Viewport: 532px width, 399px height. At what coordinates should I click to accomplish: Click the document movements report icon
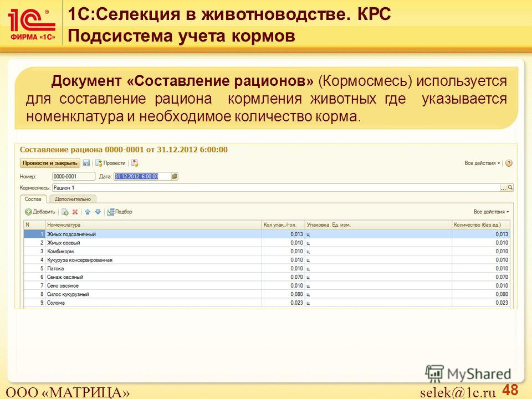135,163
